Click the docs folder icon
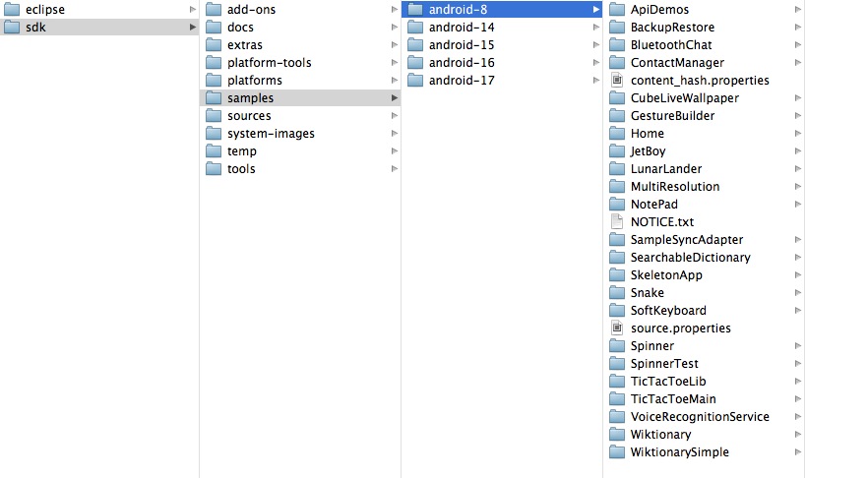The image size is (868, 478). [214, 28]
